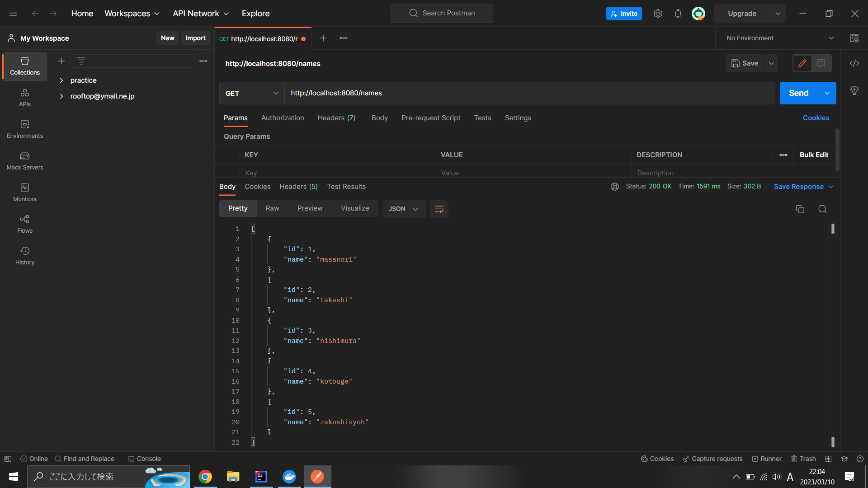The height and width of the screenshot is (488, 868).
Task: Open the Environments sidebar panel
Action: point(25,130)
